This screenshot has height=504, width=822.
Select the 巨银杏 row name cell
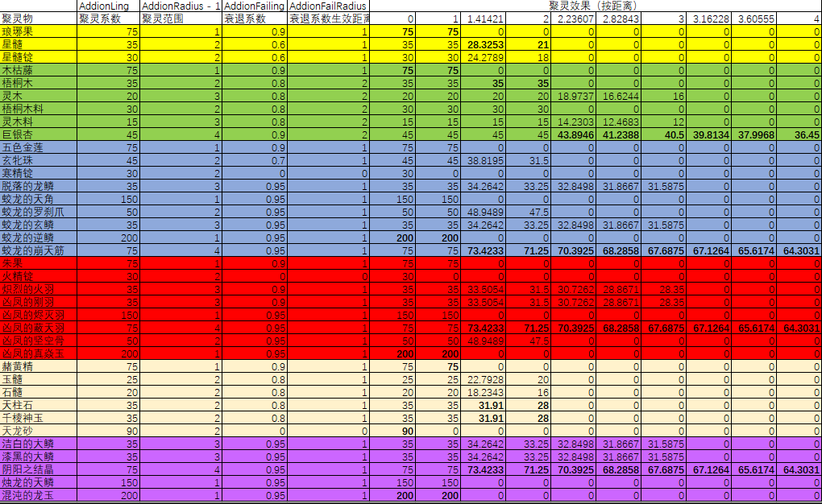[x=38, y=134]
